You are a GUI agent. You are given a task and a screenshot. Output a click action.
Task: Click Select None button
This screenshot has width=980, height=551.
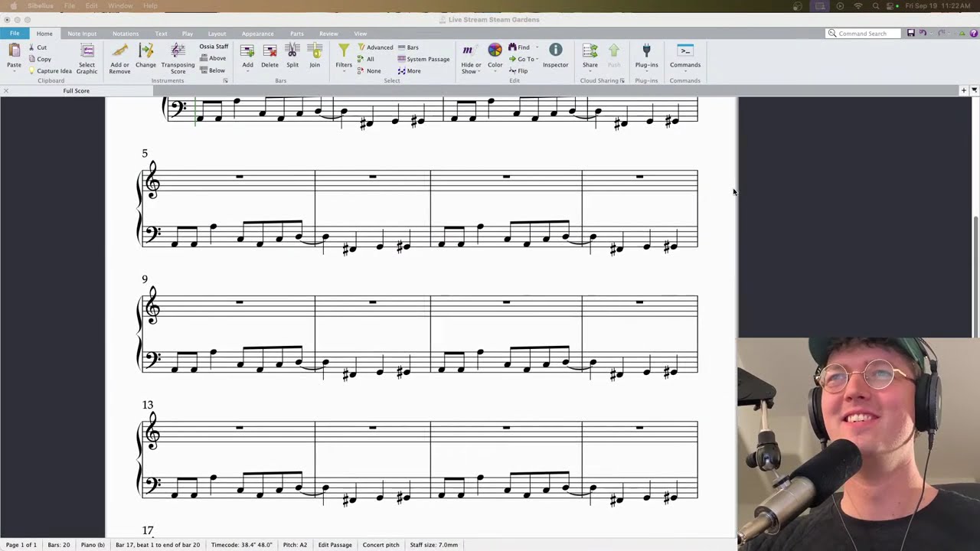click(x=369, y=70)
